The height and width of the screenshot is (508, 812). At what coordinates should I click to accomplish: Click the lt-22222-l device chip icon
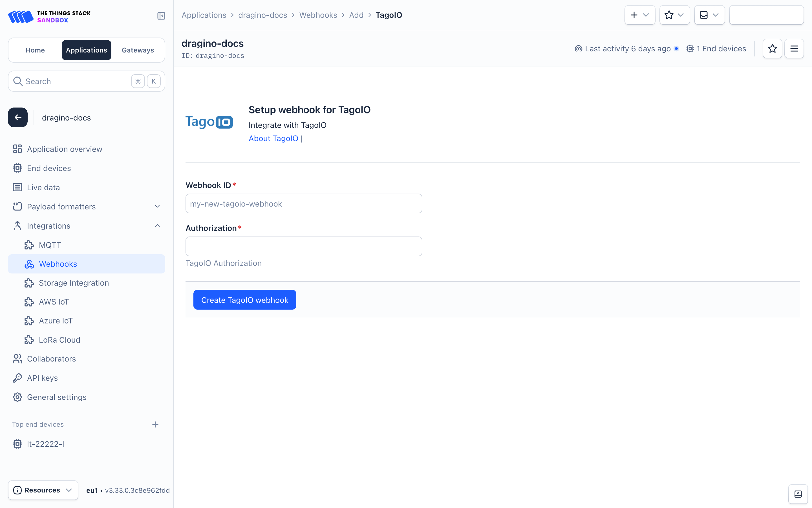(x=17, y=444)
